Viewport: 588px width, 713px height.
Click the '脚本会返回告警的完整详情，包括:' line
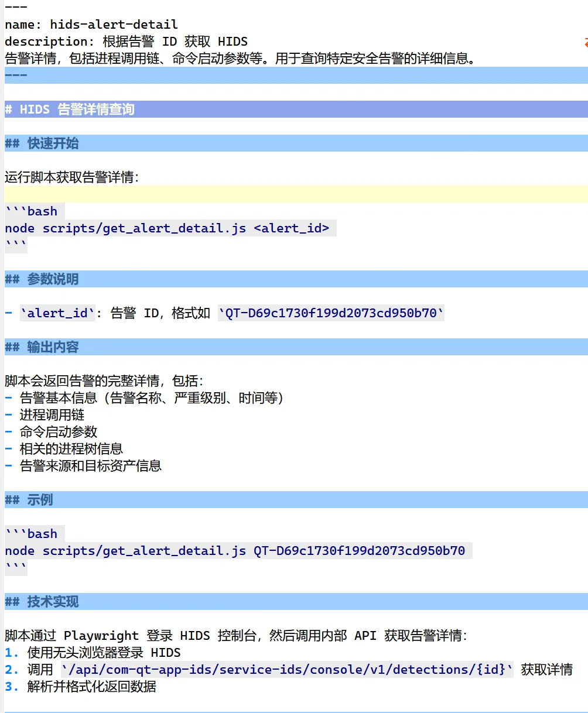[104, 381]
